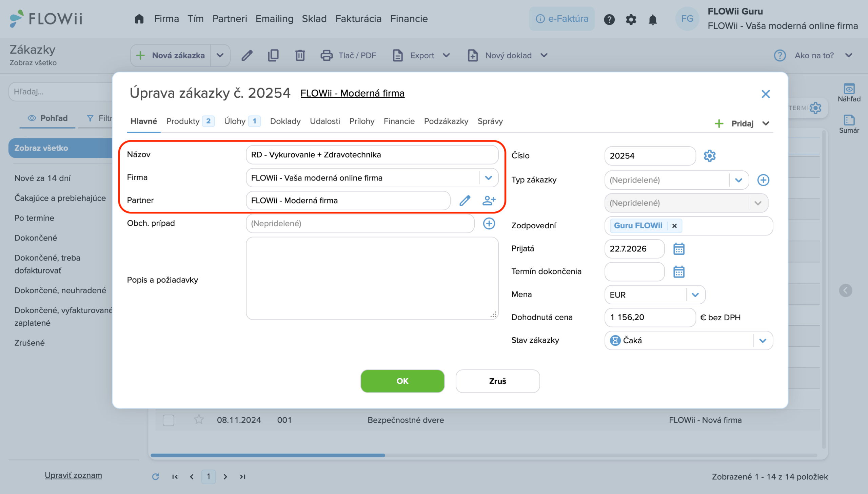The height and width of the screenshot is (494, 868).
Task: Star the Bezpečnostné dvere order
Action: (199, 420)
